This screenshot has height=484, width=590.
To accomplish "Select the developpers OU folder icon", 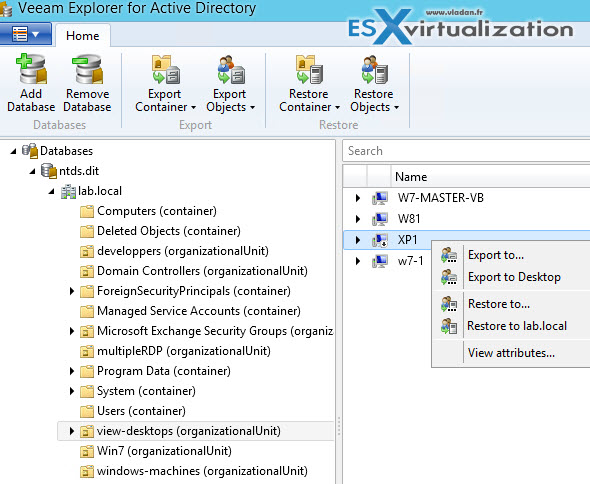I will tap(87, 251).
